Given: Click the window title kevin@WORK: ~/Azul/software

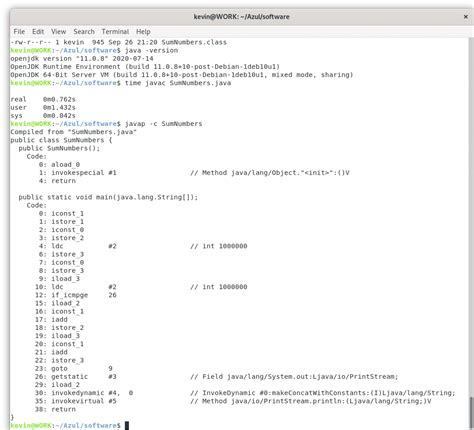Looking at the screenshot, I should click(x=241, y=17).
